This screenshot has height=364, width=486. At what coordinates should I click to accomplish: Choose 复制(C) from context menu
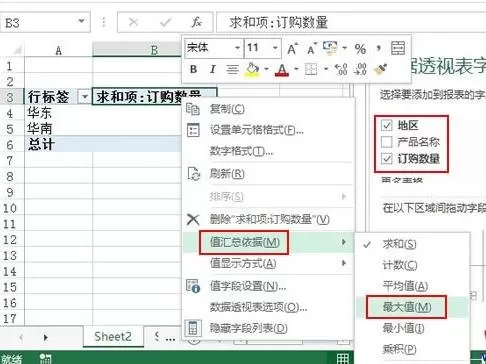(x=268, y=109)
